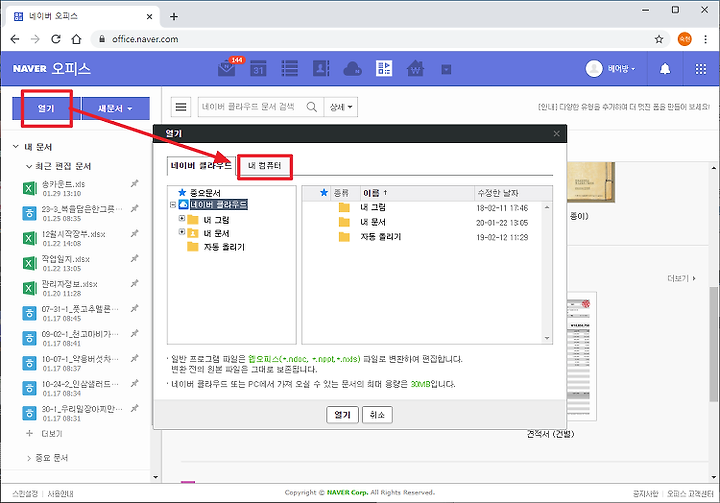The height and width of the screenshot is (503, 720).
Task: Reload the page in browser
Action: [56, 39]
